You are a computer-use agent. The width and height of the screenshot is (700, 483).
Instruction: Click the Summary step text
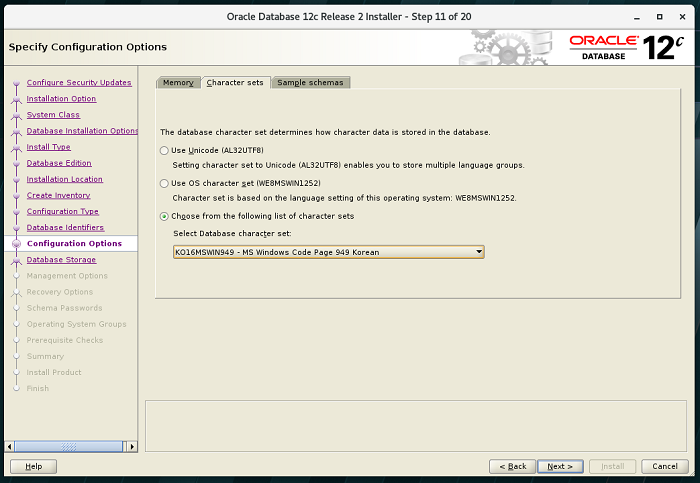tap(45, 356)
